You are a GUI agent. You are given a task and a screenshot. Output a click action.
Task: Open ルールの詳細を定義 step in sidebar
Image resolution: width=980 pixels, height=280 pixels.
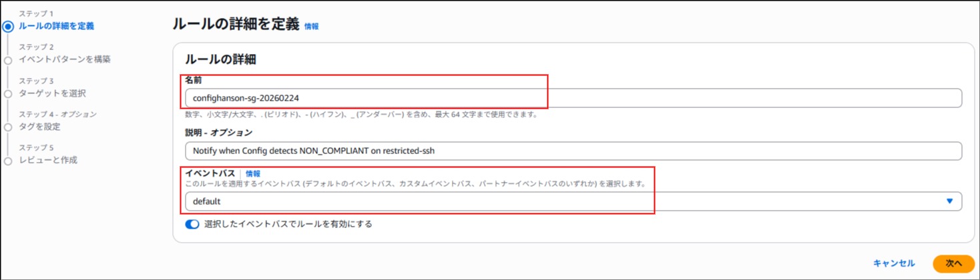56,26
